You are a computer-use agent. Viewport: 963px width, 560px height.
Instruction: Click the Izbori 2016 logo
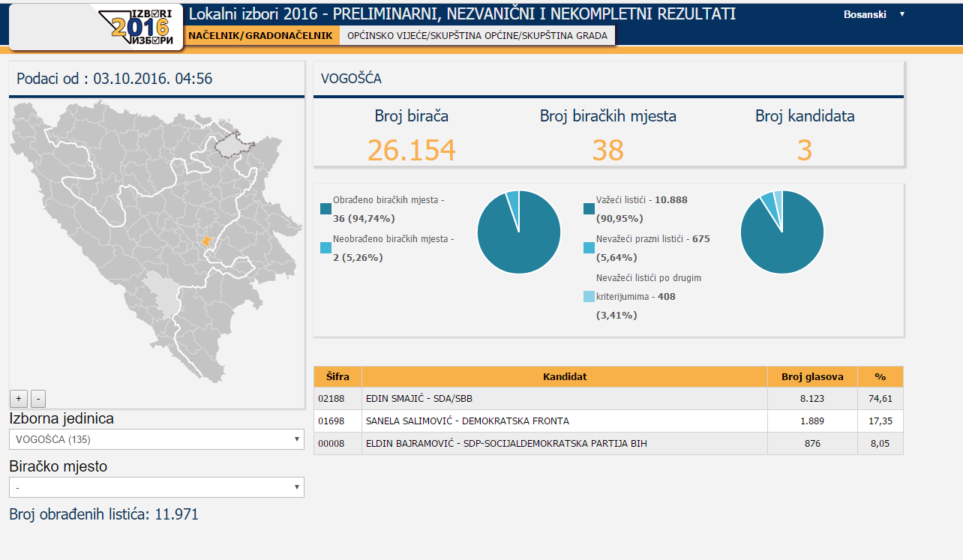click(x=147, y=27)
